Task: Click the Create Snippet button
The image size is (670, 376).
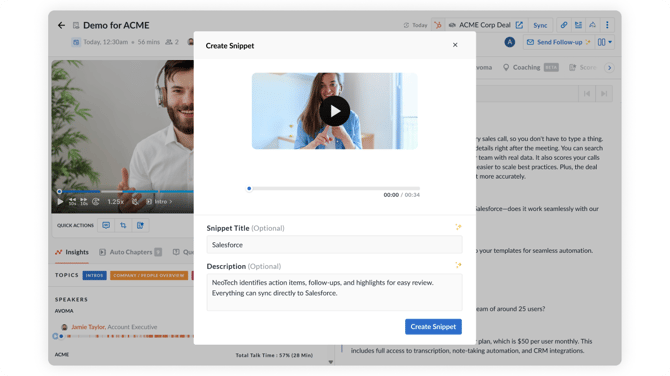Action: click(x=433, y=326)
